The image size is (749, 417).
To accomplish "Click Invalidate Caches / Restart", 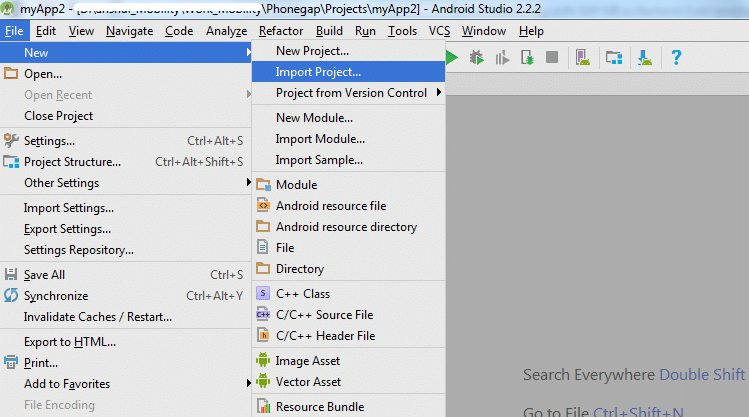I will [98, 317].
